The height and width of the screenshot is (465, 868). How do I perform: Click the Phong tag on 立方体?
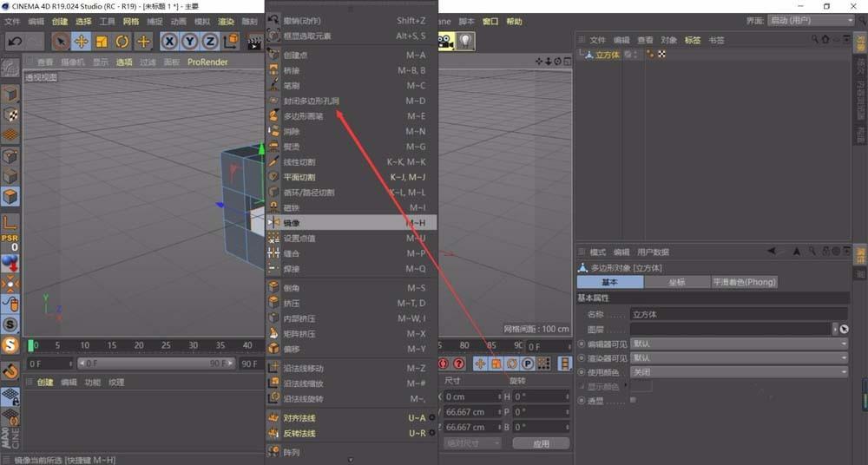[650, 55]
